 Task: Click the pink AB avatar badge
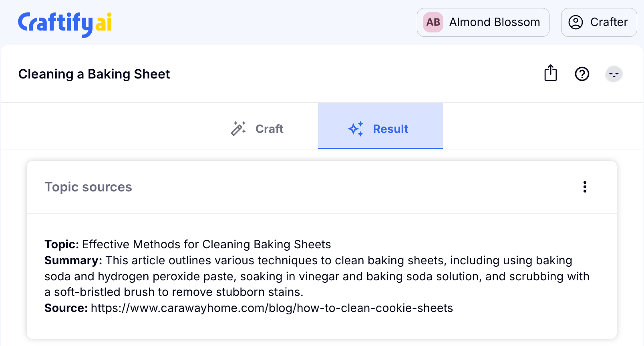[x=433, y=22]
